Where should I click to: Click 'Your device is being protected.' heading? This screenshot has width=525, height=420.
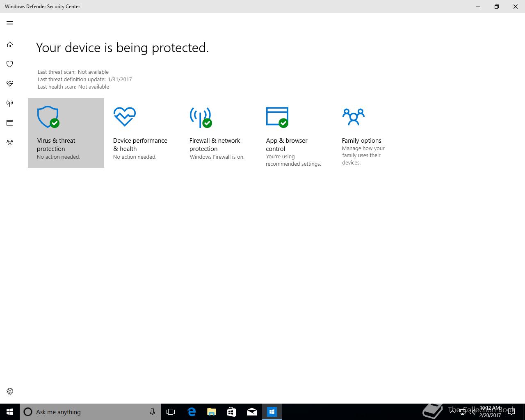122,48
